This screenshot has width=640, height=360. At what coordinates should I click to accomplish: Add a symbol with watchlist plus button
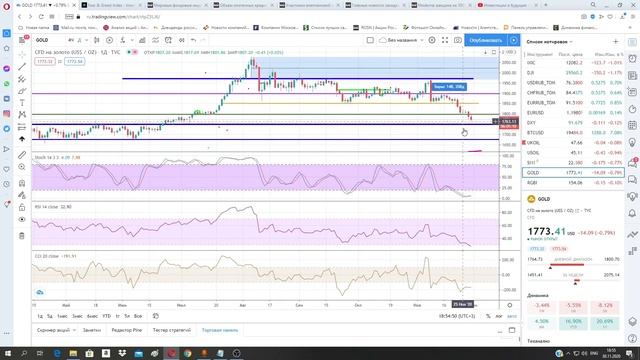(616, 42)
